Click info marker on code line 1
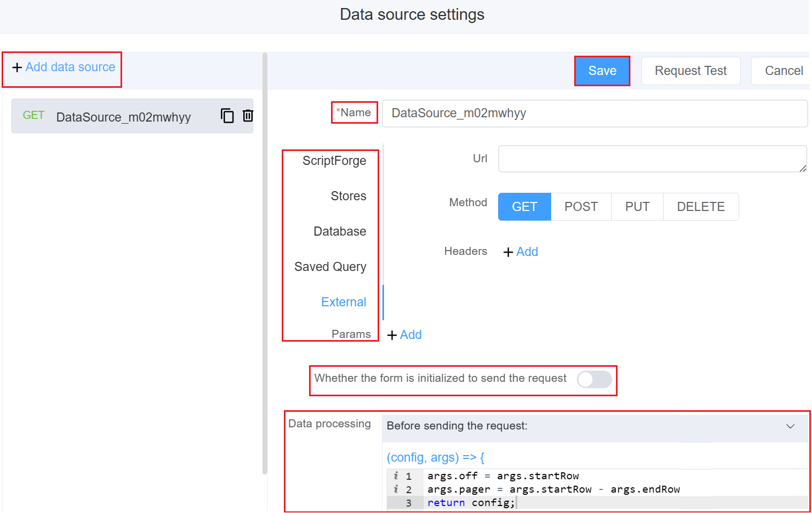The image size is (812, 513). pos(396,476)
